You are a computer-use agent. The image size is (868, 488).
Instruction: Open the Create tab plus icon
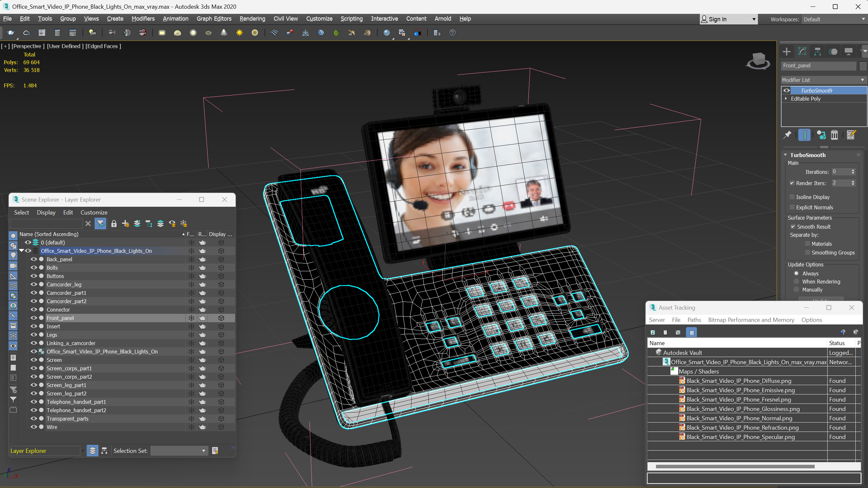pyautogui.click(x=786, y=52)
